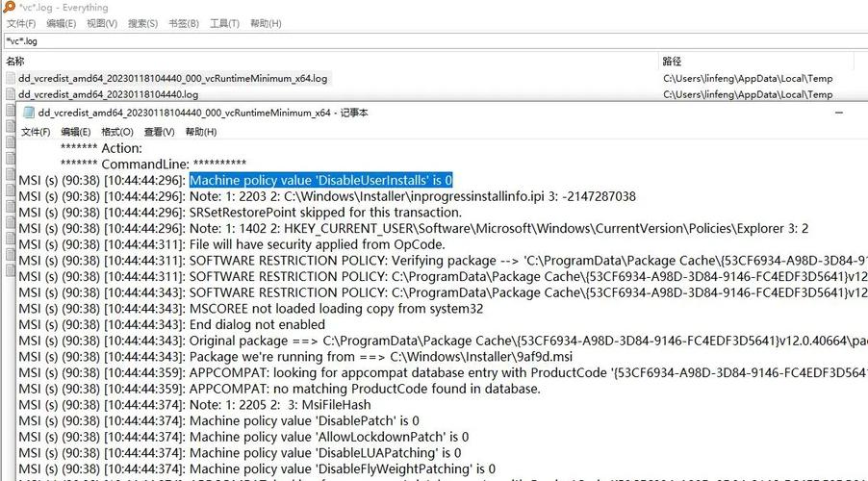The image size is (868, 481).
Task: Open Everything's 编辑(E) menu
Action: click(62, 23)
